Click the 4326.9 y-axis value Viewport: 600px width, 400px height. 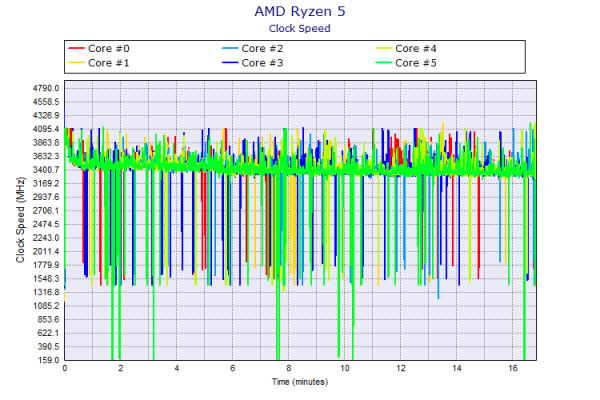coord(46,116)
